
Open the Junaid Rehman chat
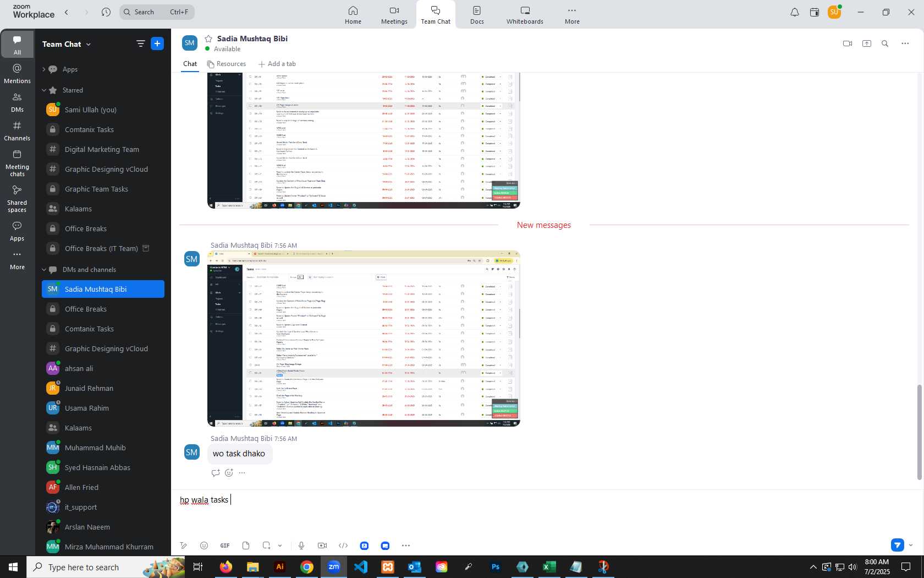(x=103, y=388)
